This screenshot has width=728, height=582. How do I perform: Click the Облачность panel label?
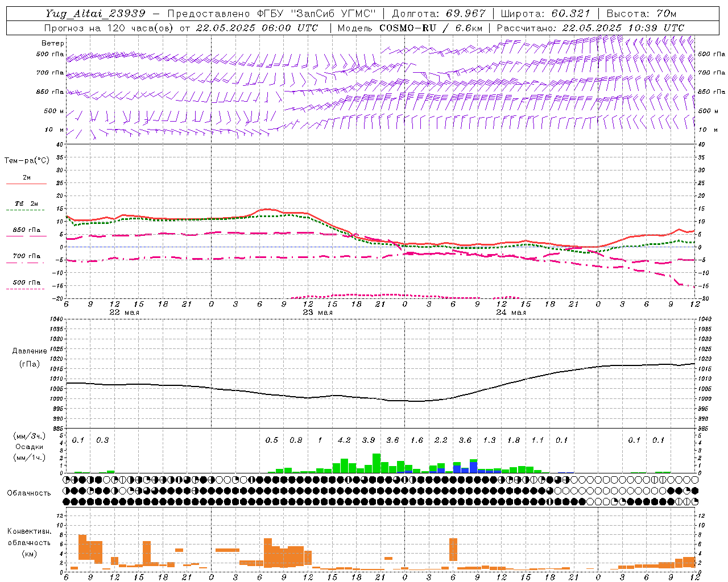(x=29, y=493)
